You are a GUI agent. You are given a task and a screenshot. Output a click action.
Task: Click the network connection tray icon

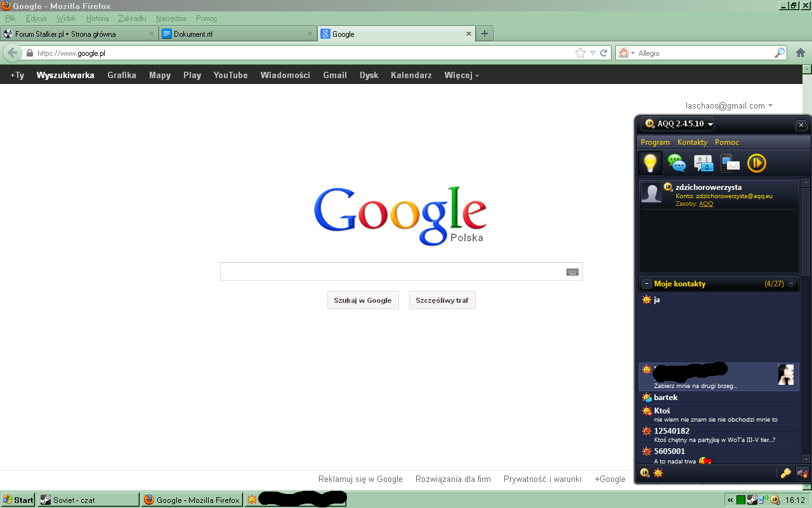pyautogui.click(x=763, y=500)
